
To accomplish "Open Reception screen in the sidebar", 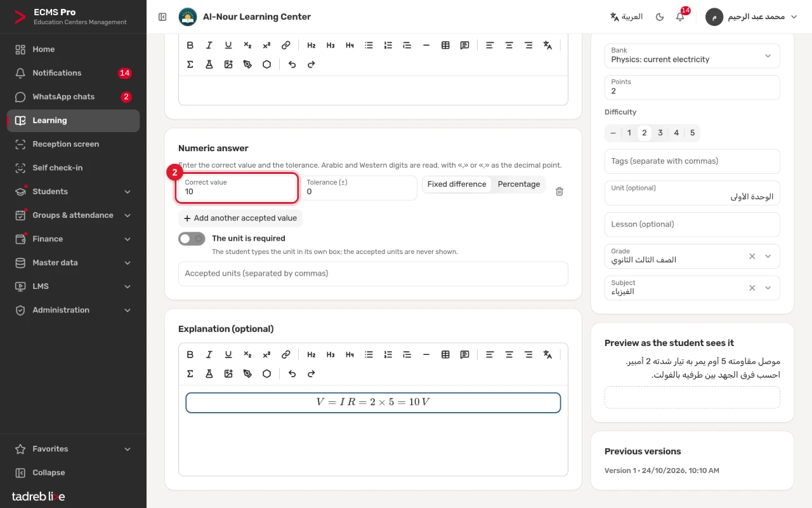I will [x=73, y=144].
